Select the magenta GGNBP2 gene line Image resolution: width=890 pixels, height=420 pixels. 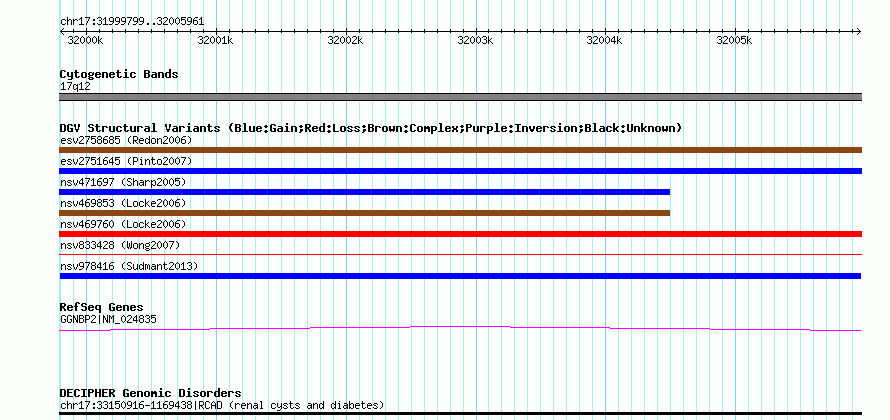click(460, 329)
